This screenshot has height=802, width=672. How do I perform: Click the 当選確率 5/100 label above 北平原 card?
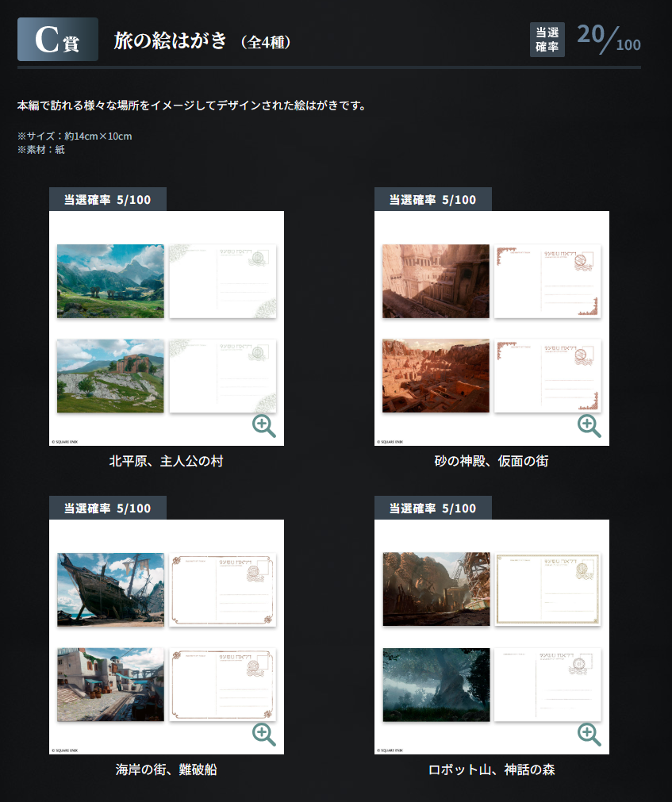(x=107, y=199)
